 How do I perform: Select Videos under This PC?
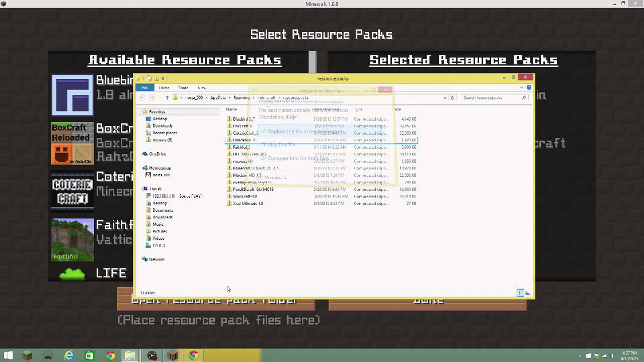tap(158, 238)
